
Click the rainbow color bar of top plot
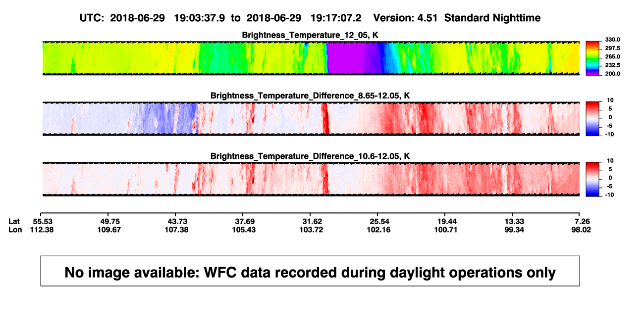593,58
